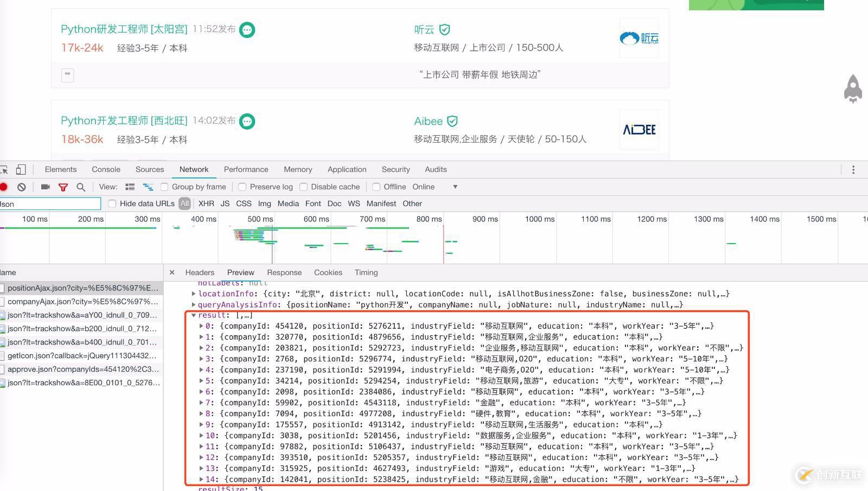The image size is (868, 491).
Task: Toggle the network filter bar
Action: coord(63,187)
